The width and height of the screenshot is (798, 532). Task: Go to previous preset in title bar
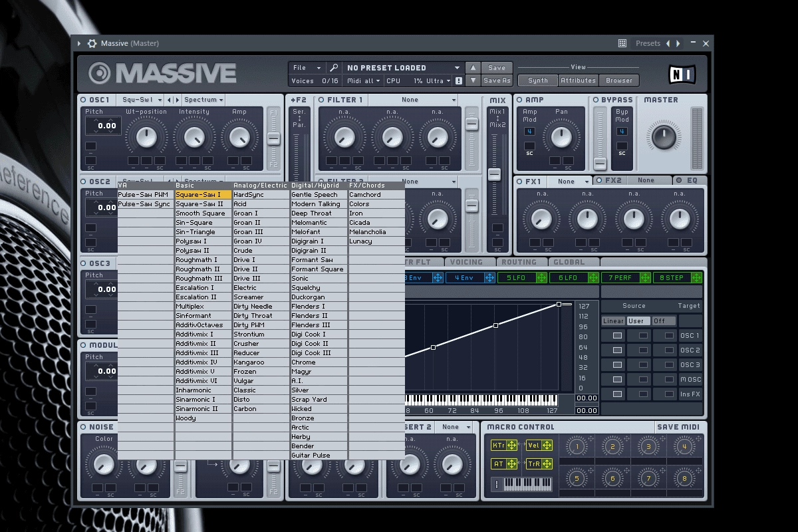pyautogui.click(x=668, y=43)
